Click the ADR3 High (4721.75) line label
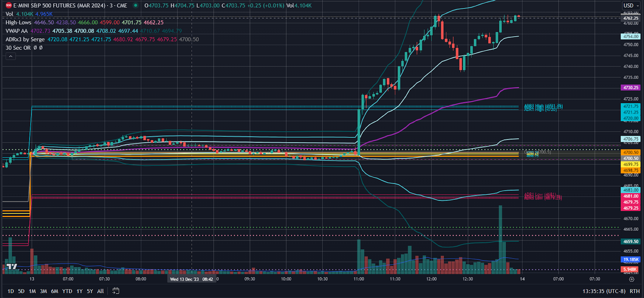644x298 pixels. (543, 106)
